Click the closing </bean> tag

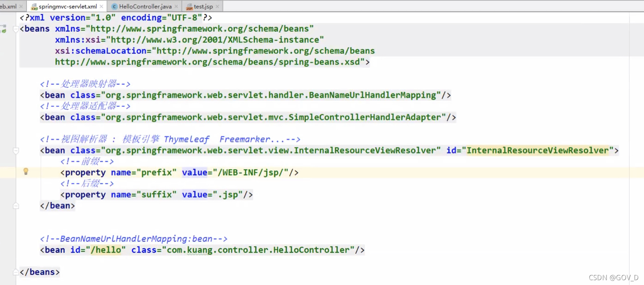(58, 206)
